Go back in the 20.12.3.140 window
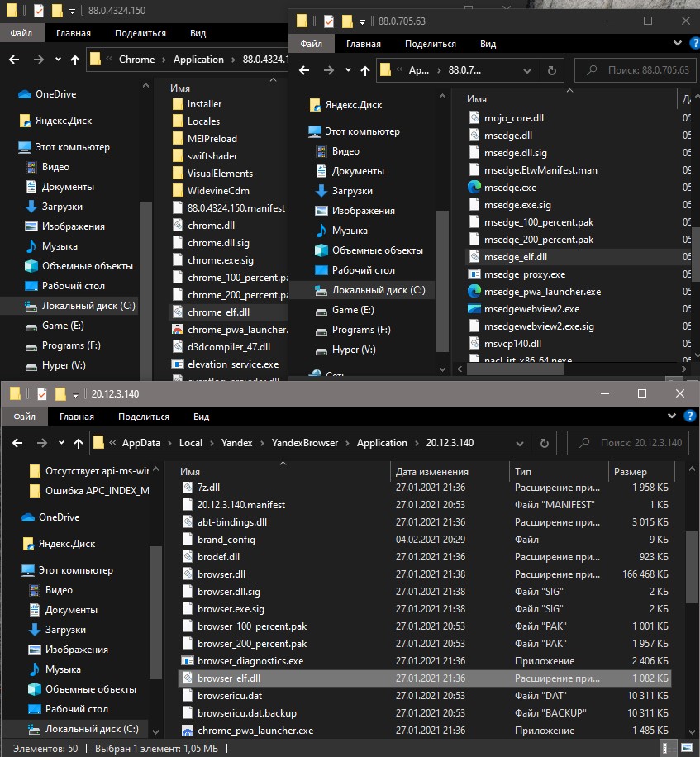 17,443
